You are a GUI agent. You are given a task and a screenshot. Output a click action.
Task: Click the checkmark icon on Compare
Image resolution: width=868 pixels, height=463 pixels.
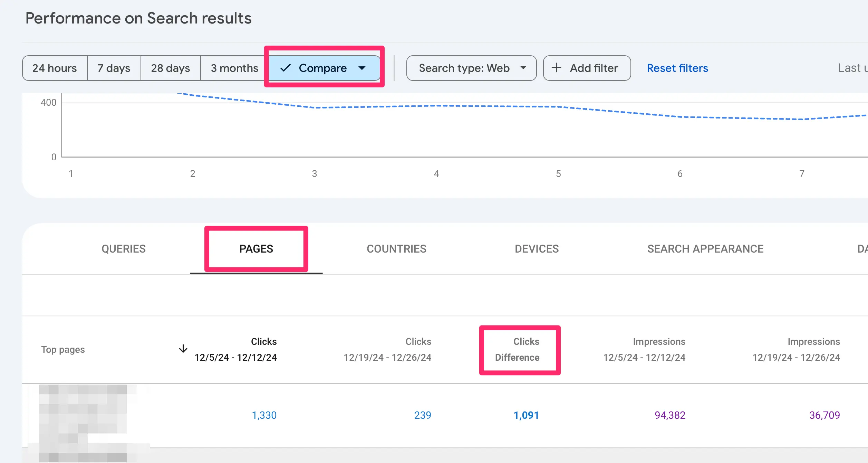(x=285, y=68)
